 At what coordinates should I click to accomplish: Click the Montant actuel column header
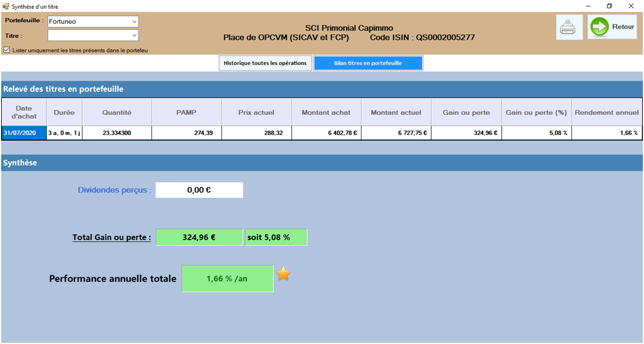[x=396, y=112]
